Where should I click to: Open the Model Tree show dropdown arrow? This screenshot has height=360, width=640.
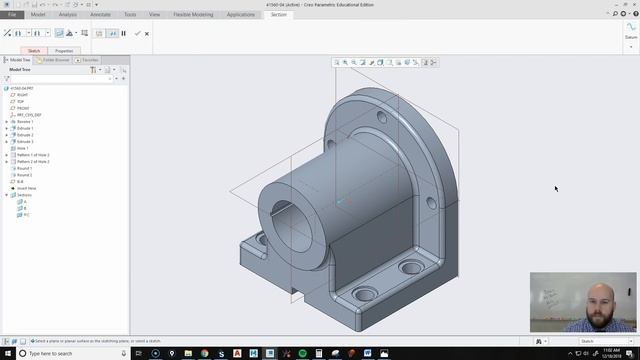click(x=114, y=70)
